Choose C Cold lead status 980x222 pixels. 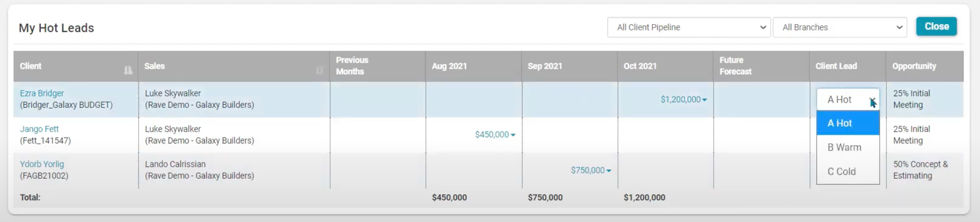click(x=848, y=172)
